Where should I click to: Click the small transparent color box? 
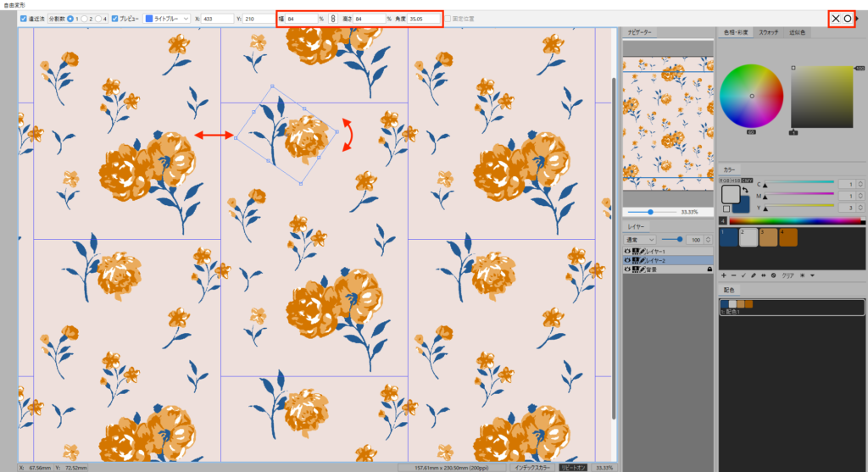point(726,208)
